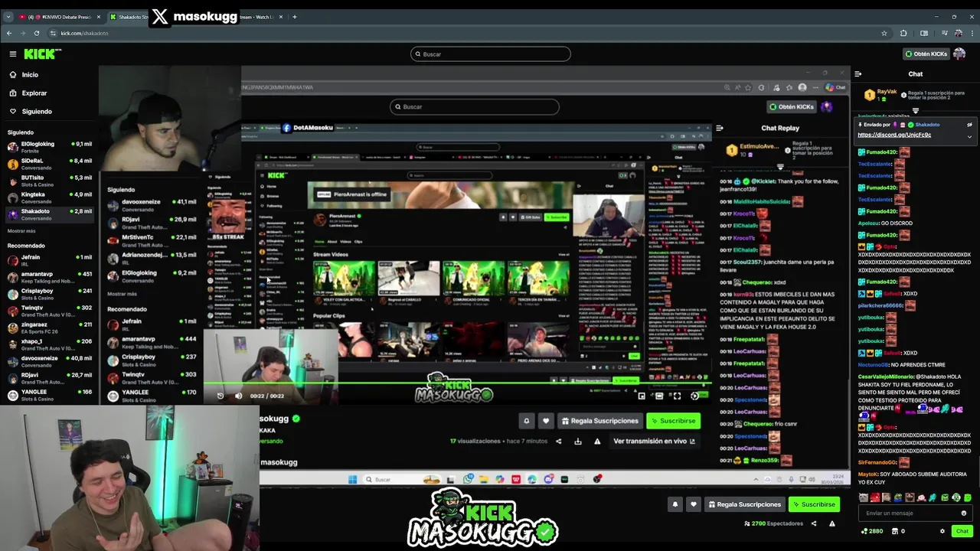The image size is (980, 551).
Task: Select Shakadoto channel in sidebar
Action: (49, 214)
